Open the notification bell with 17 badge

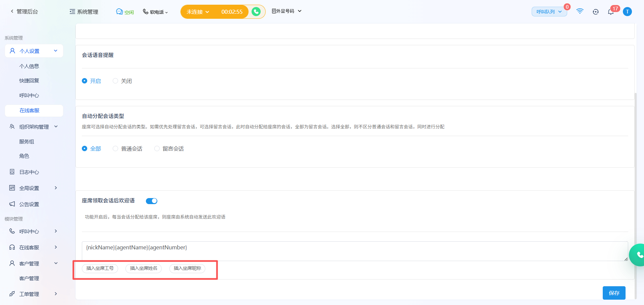point(611,12)
